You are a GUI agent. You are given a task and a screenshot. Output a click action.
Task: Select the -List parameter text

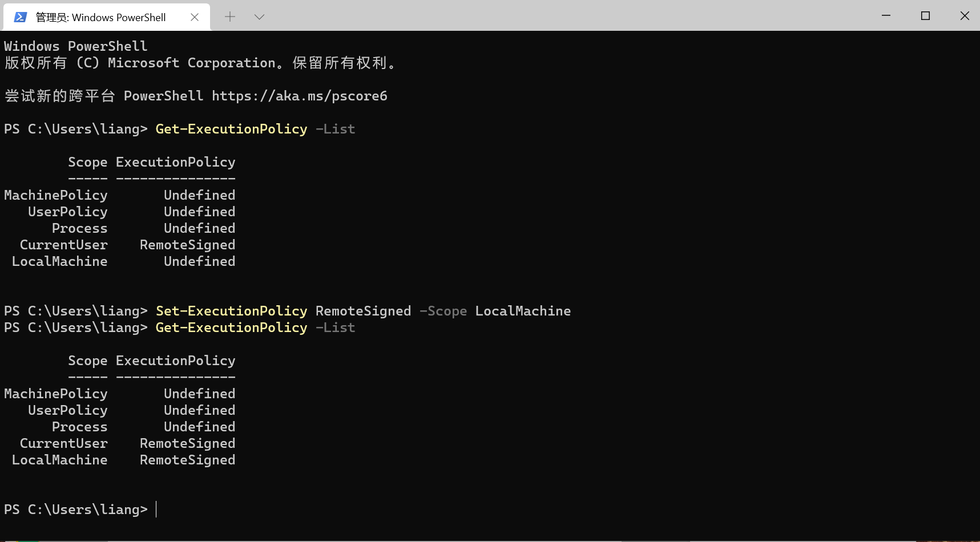(335, 129)
